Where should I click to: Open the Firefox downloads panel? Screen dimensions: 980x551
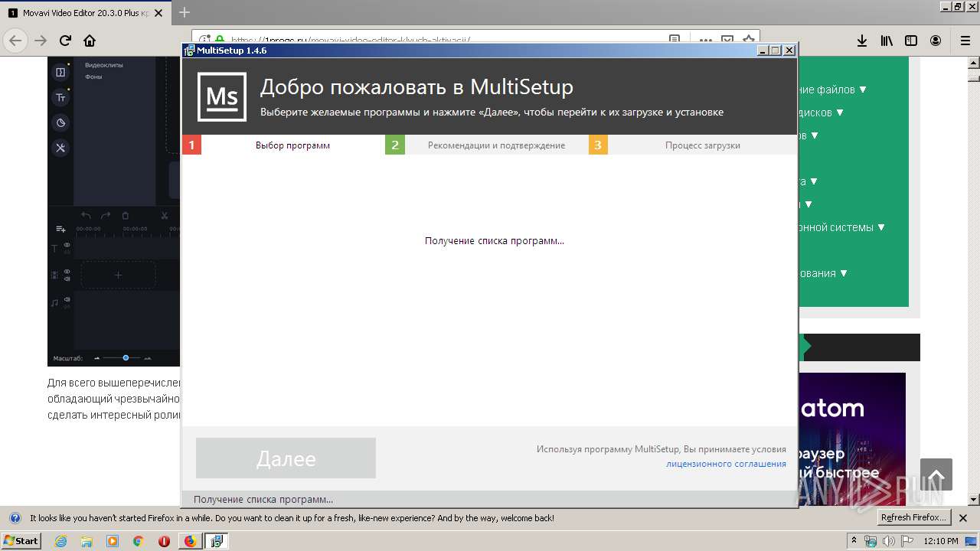(x=861, y=41)
